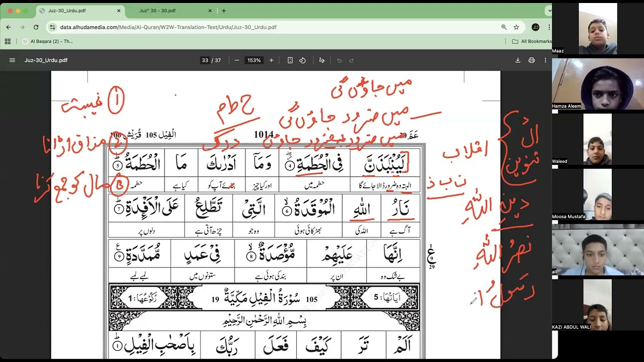Viewport: 644px width, 362px height.
Task: Click the fit to page icon
Action: click(290, 60)
